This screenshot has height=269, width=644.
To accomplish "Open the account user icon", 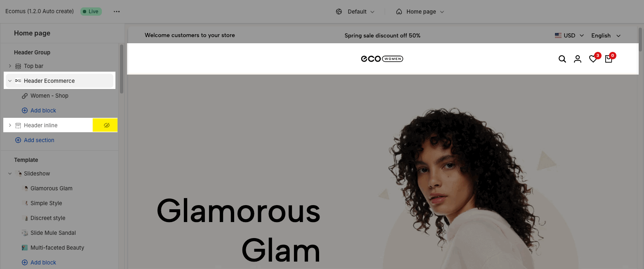I will pyautogui.click(x=578, y=59).
